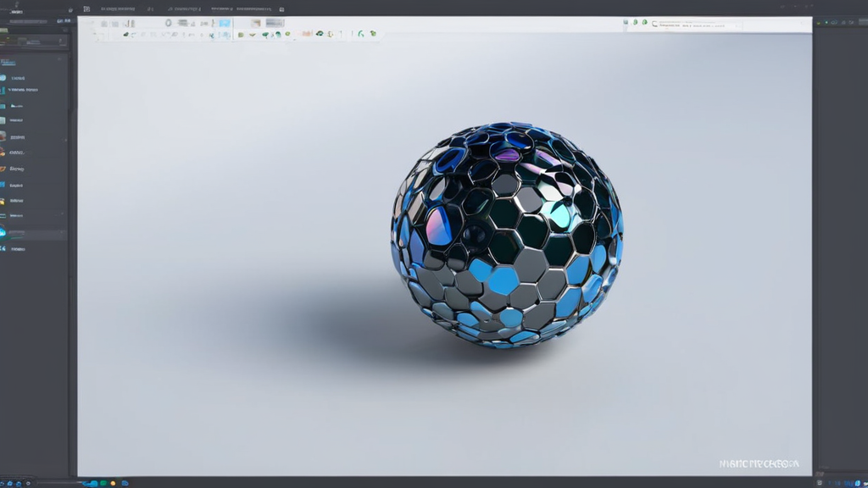This screenshot has height=488, width=868.
Task: Click the hollow ring icon in the upper toolbar row
Action: 168,23
